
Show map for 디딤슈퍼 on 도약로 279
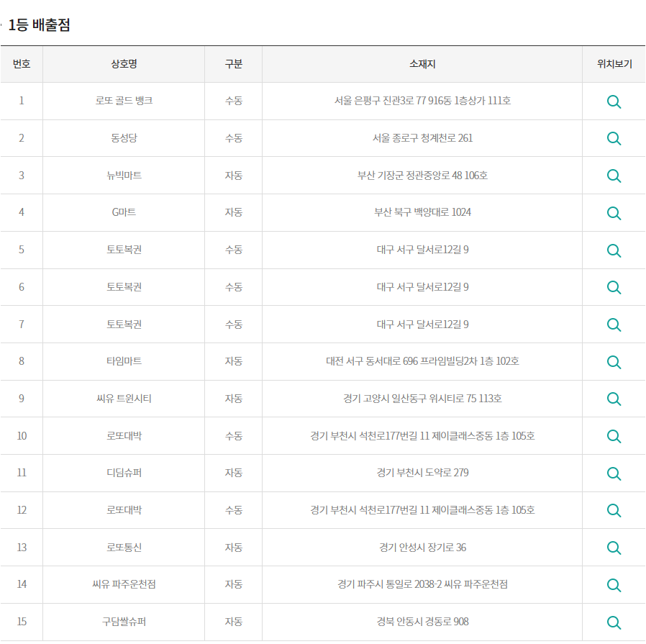tap(614, 473)
